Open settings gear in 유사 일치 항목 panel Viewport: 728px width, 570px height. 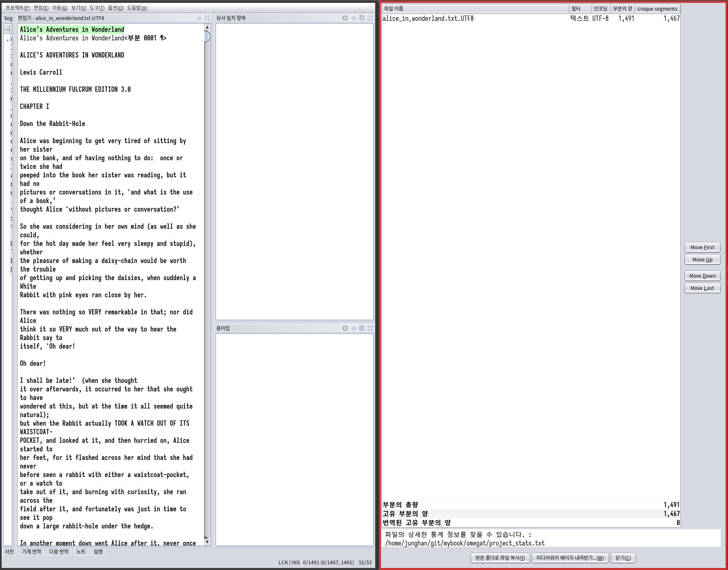(x=345, y=18)
